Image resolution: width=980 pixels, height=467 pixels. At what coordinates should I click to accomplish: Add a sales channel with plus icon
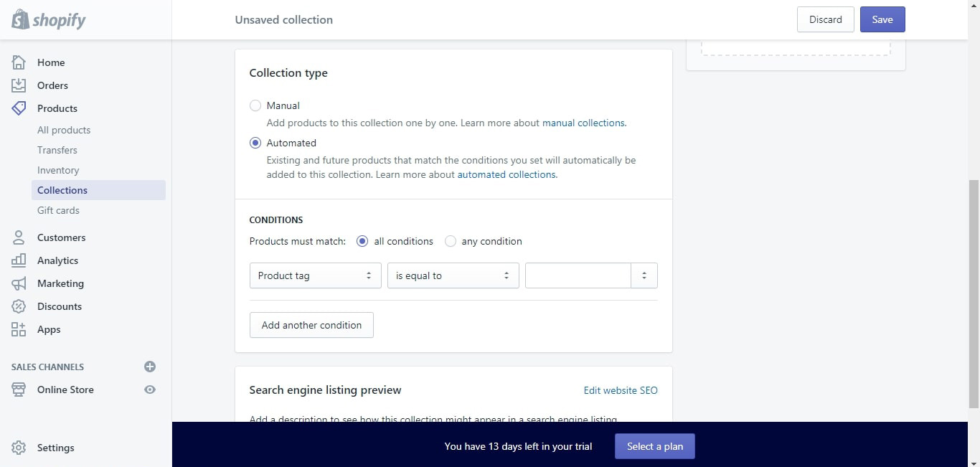click(x=150, y=367)
